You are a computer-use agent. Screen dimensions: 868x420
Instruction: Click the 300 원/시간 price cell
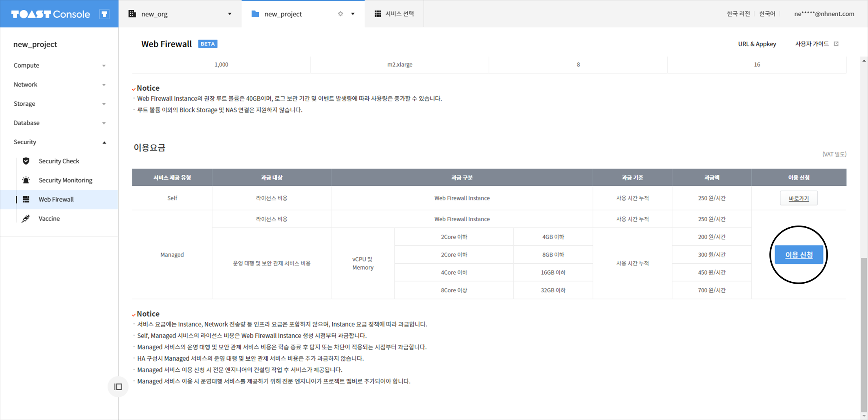(x=712, y=255)
